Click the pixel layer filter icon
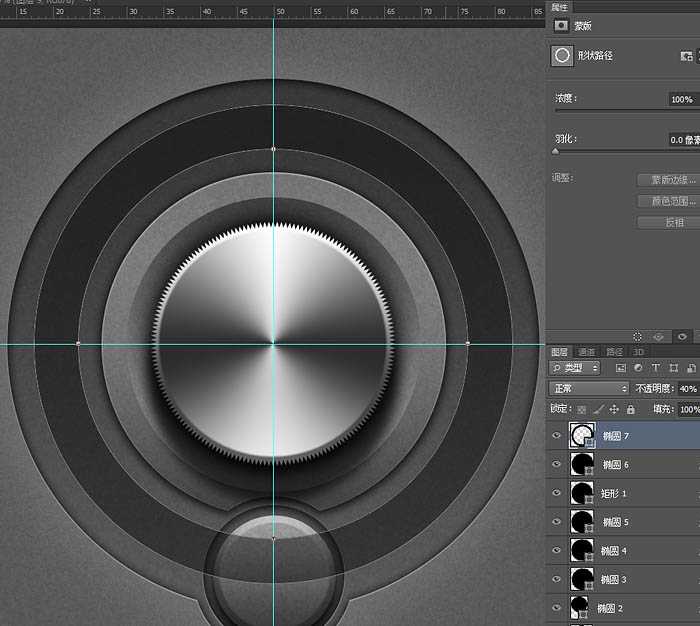 [621, 369]
